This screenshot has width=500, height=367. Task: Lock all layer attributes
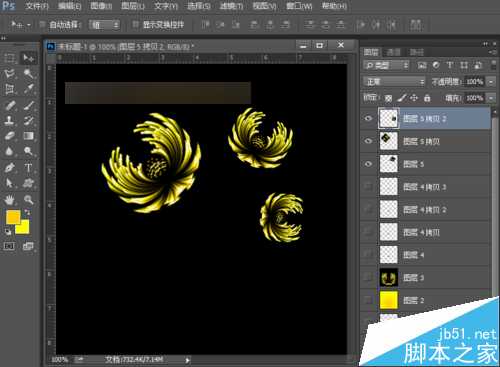tap(427, 98)
